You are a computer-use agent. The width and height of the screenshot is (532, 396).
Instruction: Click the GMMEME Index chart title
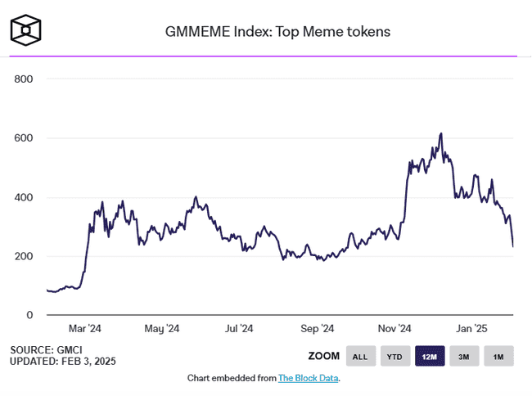pyautogui.click(x=278, y=33)
